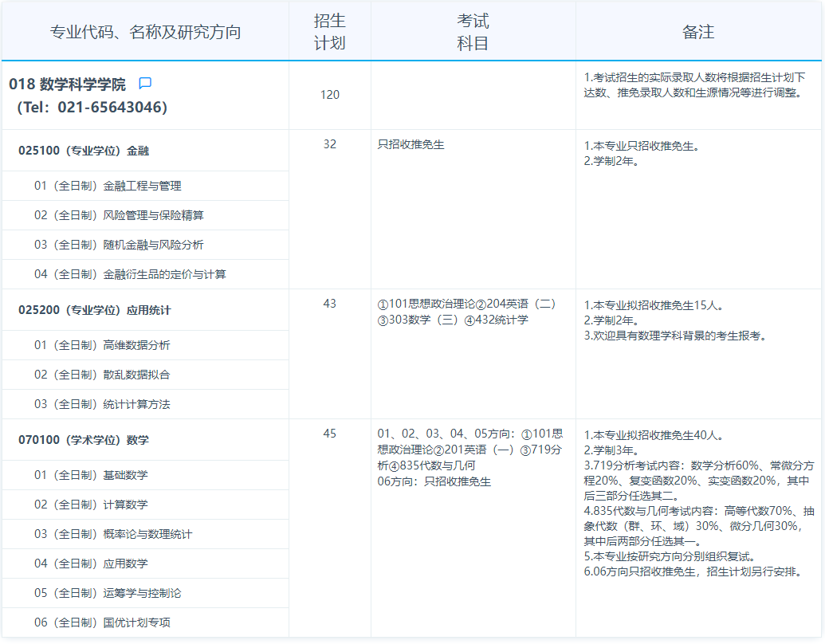Select the 025200 应用统计 major row
Viewport: 825px width, 644px height.
94,310
